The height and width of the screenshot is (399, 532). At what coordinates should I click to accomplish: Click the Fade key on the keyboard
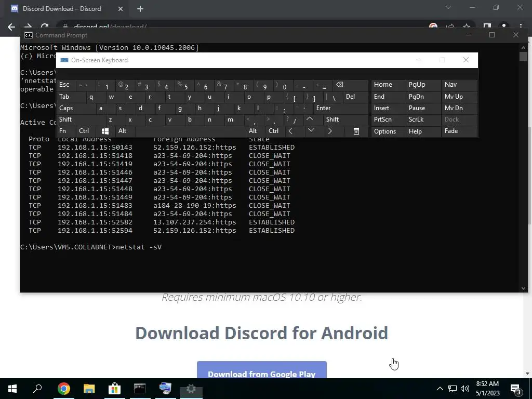[459, 131]
